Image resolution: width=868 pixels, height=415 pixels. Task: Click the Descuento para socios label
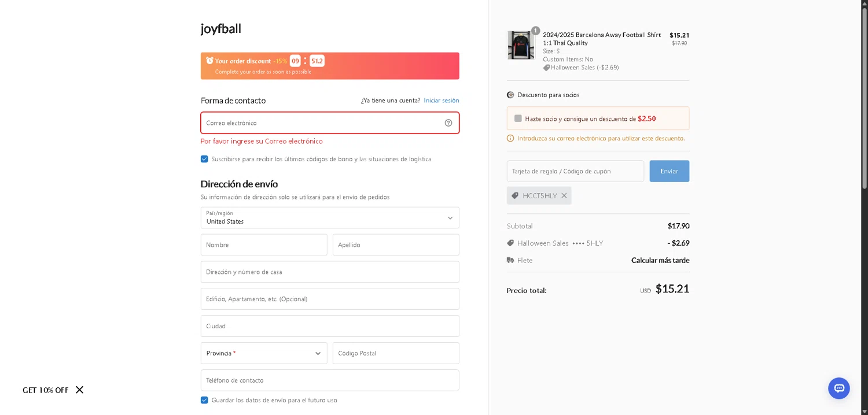(x=549, y=95)
